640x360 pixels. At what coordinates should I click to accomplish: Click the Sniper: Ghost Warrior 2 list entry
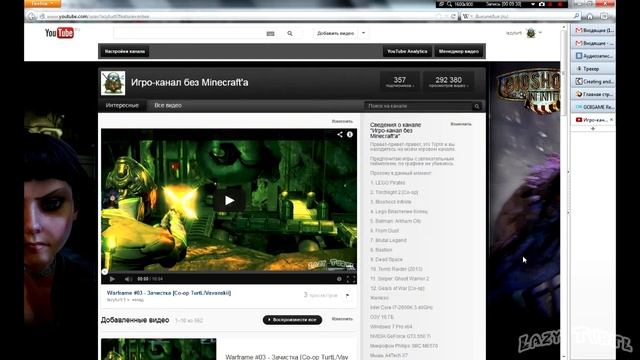point(400,278)
